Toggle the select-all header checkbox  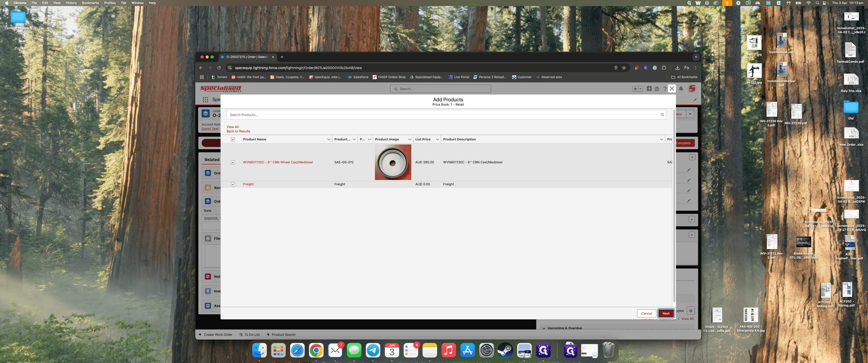pos(233,139)
